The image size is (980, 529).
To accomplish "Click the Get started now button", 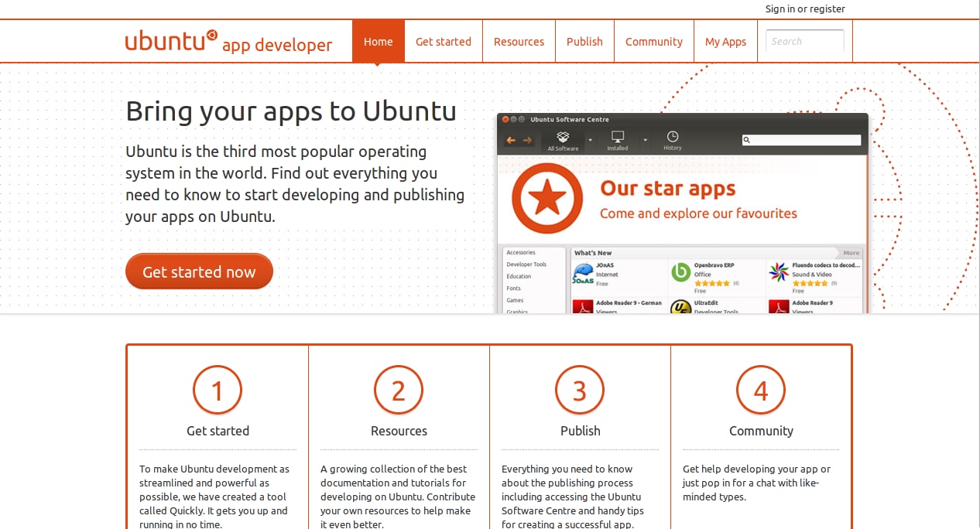I will point(199,271).
